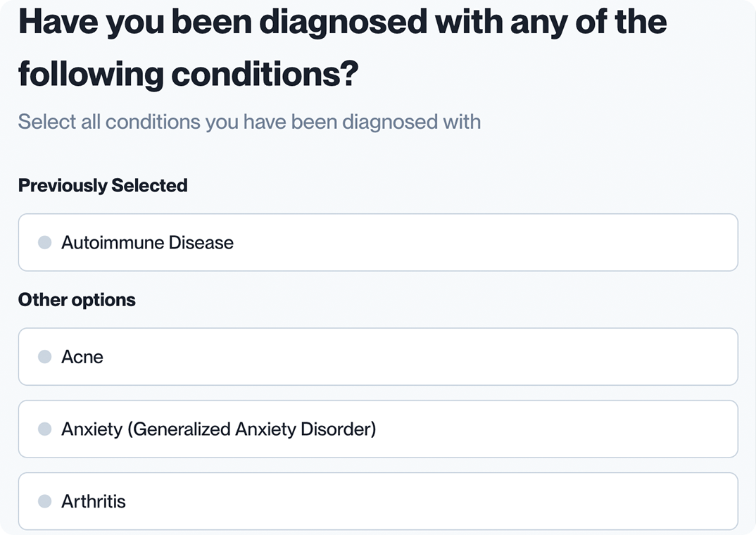Viewport: 756px width, 535px height.
Task: Tick the circle beside Acne
Action: coord(45,357)
